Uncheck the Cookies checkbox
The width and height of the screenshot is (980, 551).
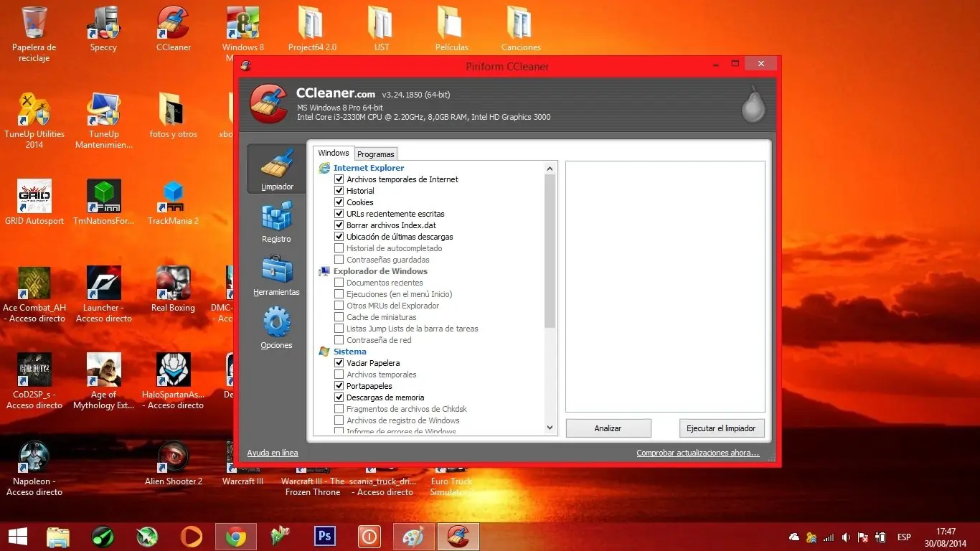339,202
